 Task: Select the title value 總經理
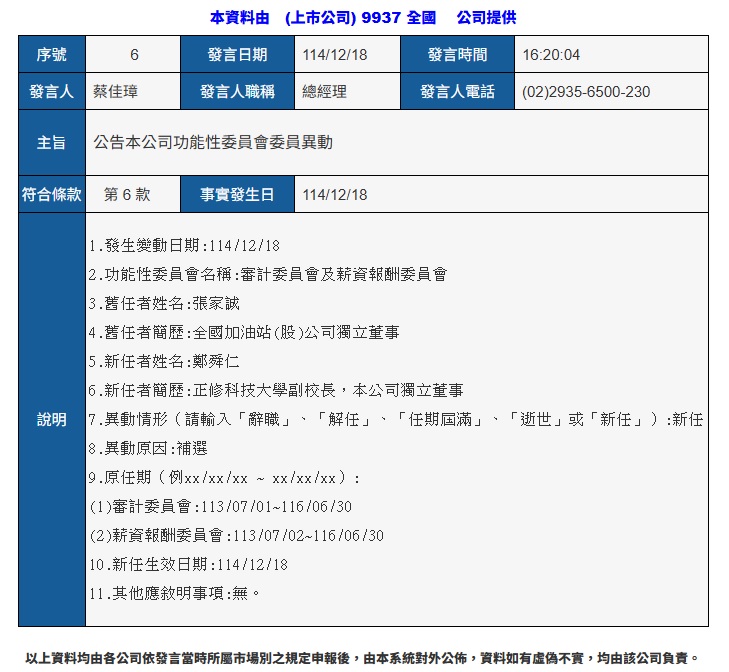pos(324,92)
